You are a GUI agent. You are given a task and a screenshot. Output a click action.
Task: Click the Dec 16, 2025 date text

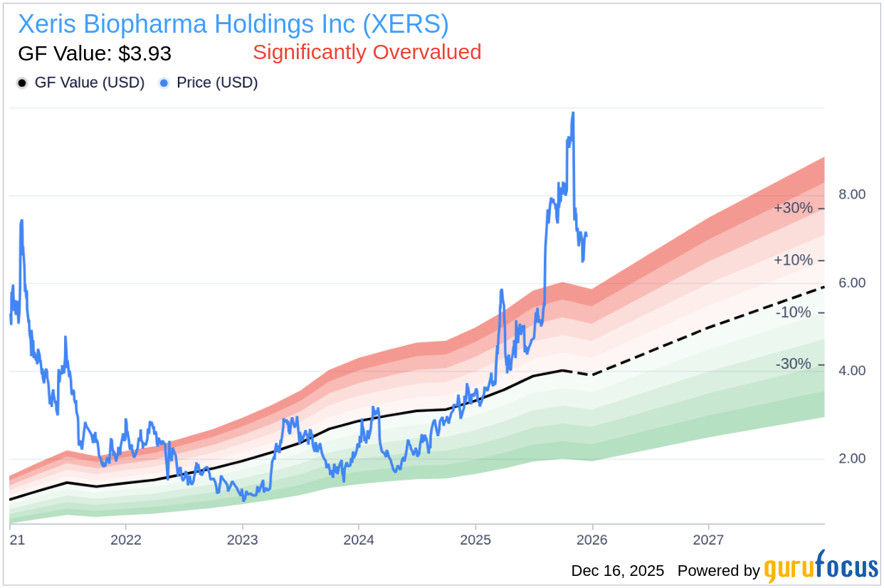pos(617,571)
